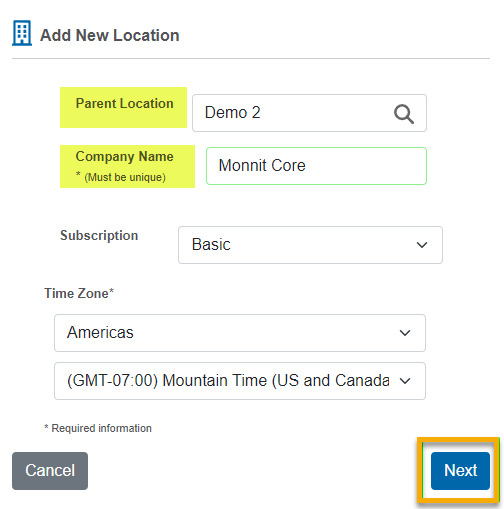
Task: Expand the Americas time zone region dropdown
Action: [x=240, y=333]
